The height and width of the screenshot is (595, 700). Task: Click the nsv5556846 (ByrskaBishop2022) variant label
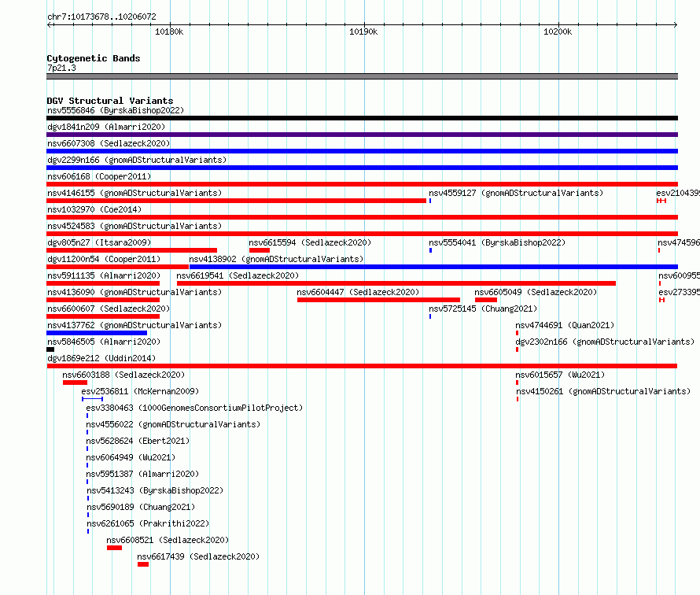pyautogui.click(x=116, y=110)
